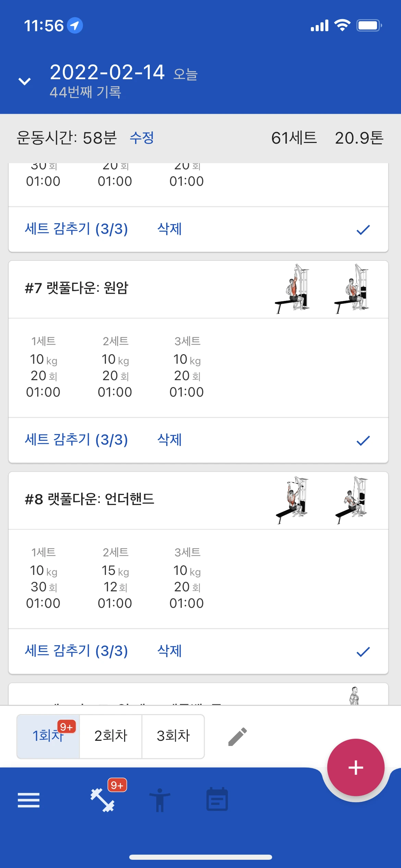Image resolution: width=401 pixels, height=868 pixels.
Task: Open the calendar icon in bottom bar
Action: coord(217,799)
